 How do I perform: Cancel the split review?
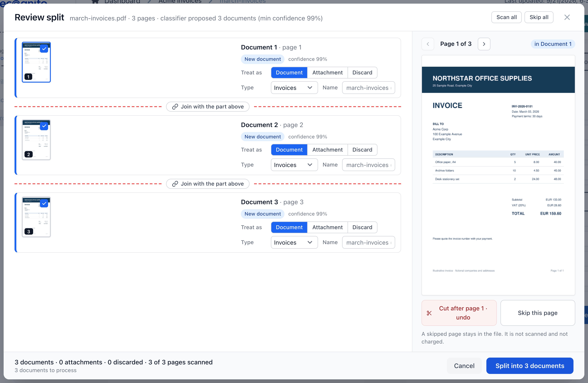pyautogui.click(x=464, y=366)
